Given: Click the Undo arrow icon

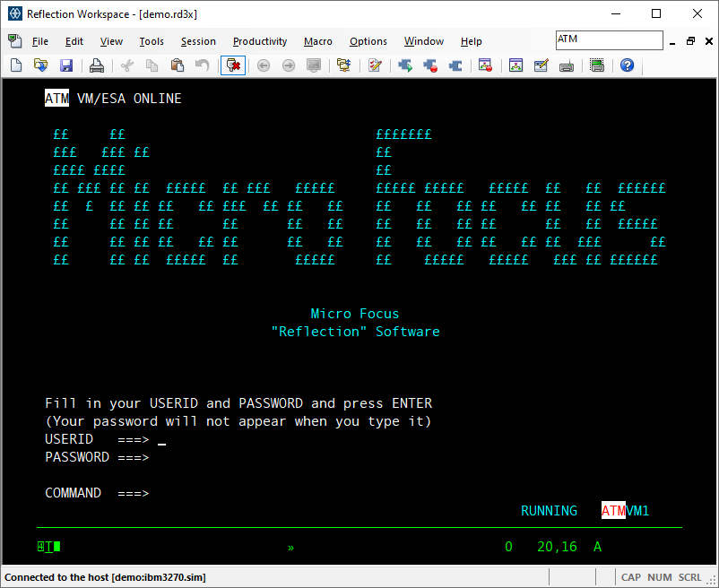Looking at the screenshot, I should (x=202, y=65).
